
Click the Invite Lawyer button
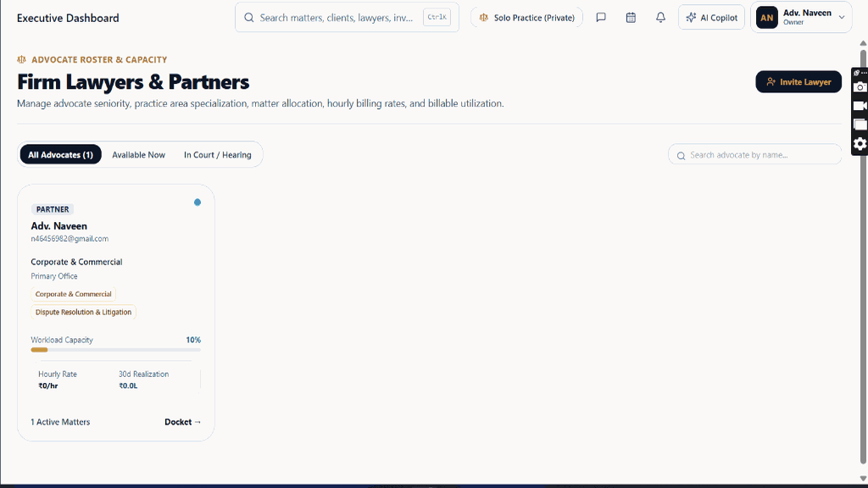(798, 82)
